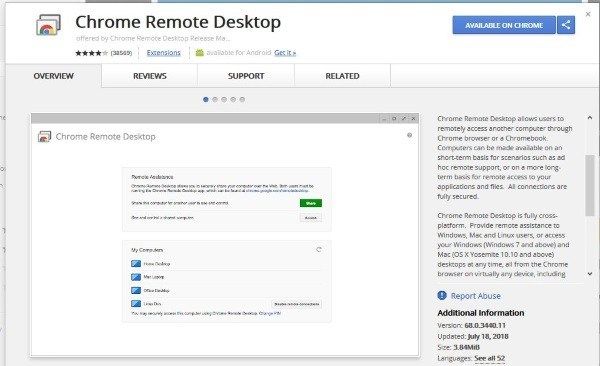Select the second screenshot carousel dot
Viewport: 600px width, 366px height.
pyautogui.click(x=215, y=100)
